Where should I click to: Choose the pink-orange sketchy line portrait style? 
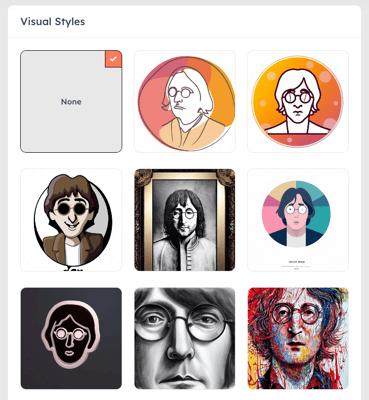click(x=185, y=102)
